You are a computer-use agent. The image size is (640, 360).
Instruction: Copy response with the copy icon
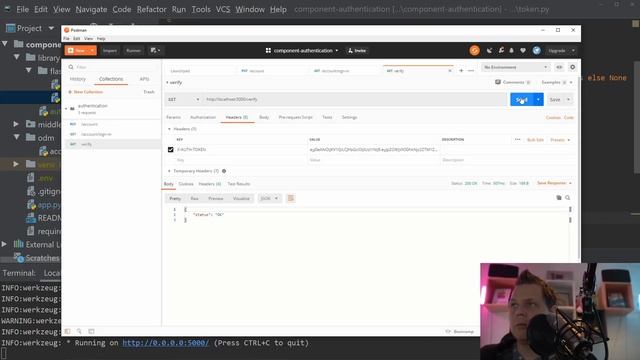pos(559,198)
